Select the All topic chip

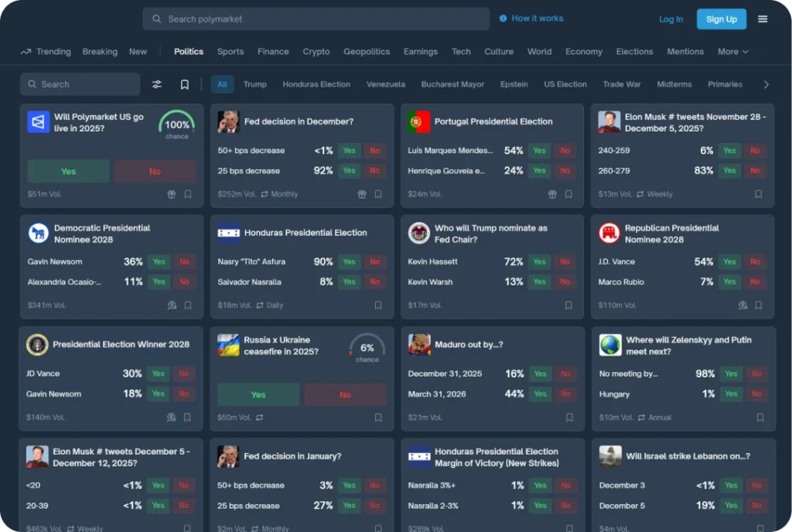[222, 84]
